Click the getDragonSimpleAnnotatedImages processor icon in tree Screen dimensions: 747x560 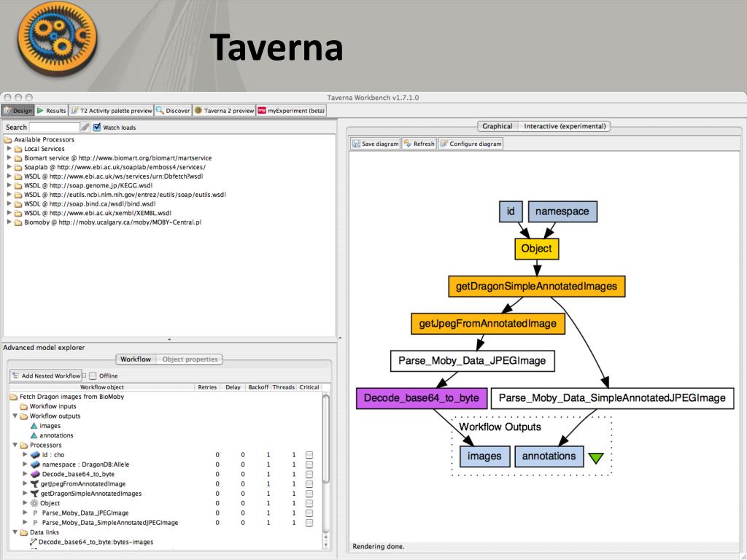click(34, 494)
